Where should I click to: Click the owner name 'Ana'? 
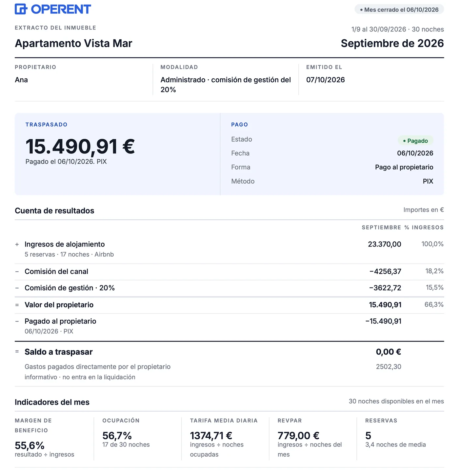(21, 80)
